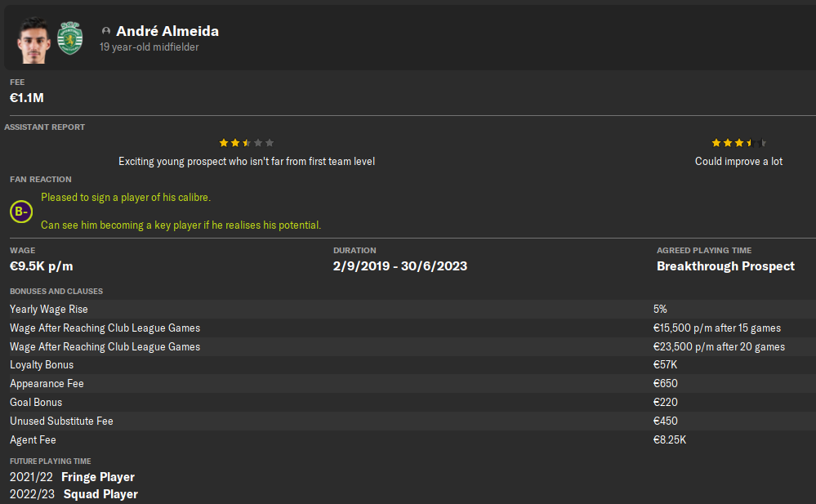Screen dimensions: 816x504
Task: Click the Unused Substitute Fee row
Action: [408, 421]
